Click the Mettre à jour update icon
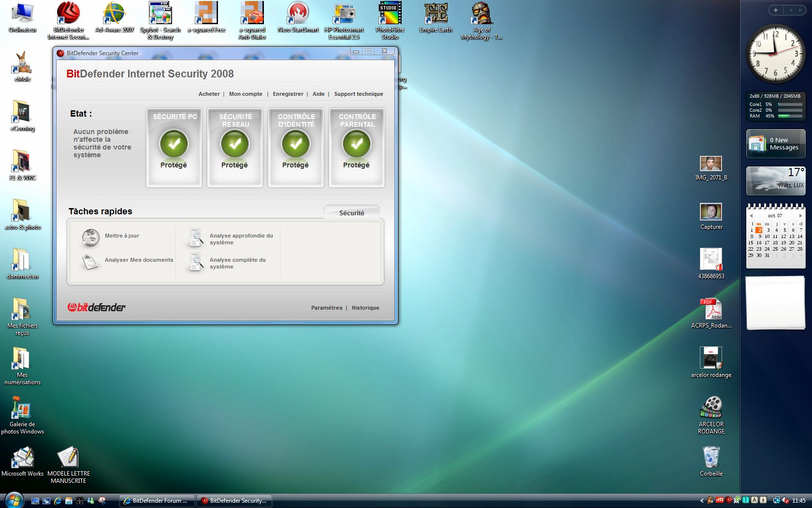 point(90,237)
